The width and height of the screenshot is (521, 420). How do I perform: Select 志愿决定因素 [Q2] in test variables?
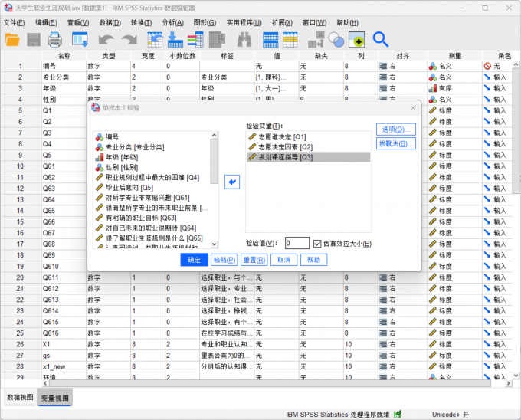[x=308, y=147]
